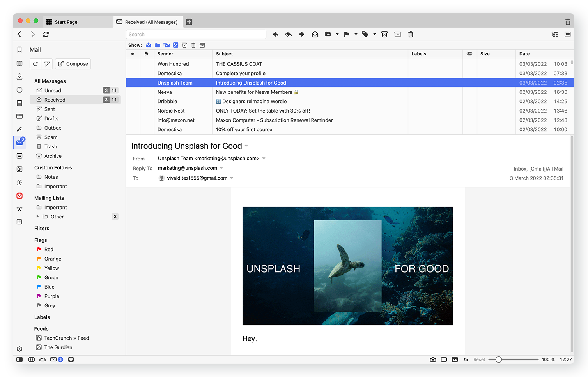Viewport: 588px width, 377px height.
Task: Toggle show unread messages filter
Action: [149, 45]
